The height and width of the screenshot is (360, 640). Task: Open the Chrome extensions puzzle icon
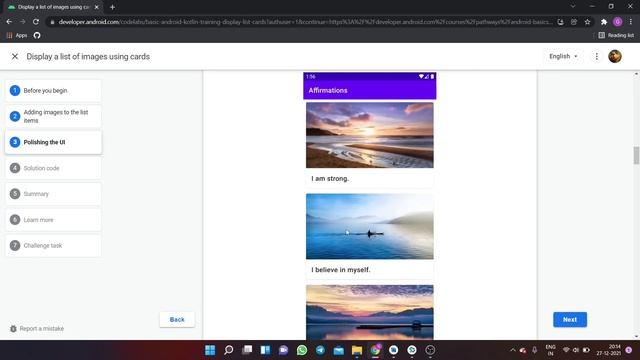click(604, 22)
